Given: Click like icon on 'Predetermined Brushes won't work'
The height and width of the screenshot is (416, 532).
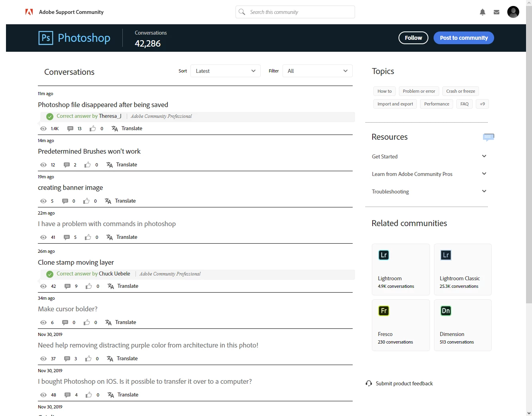Looking at the screenshot, I should 88,165.
